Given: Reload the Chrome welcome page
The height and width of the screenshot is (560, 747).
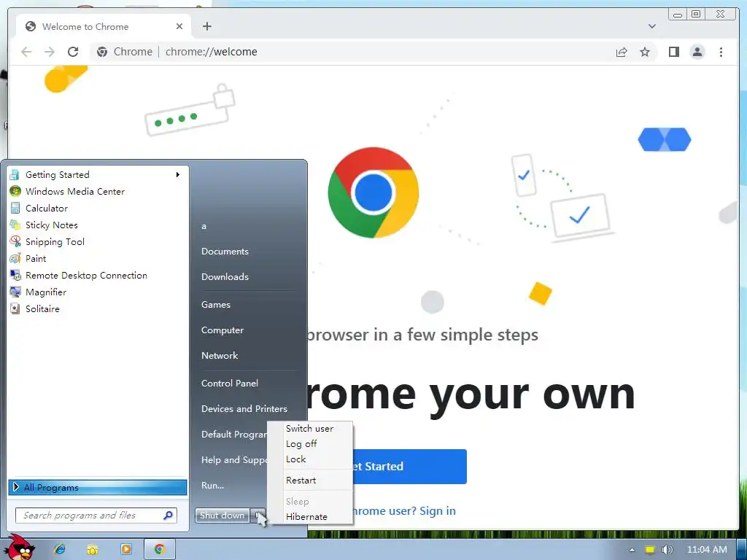Looking at the screenshot, I should click(x=73, y=52).
